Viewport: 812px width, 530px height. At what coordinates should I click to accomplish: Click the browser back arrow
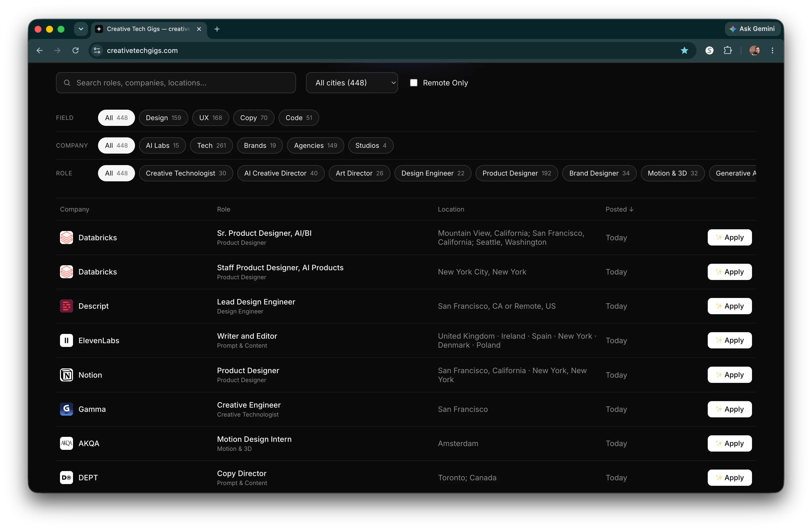(39, 50)
